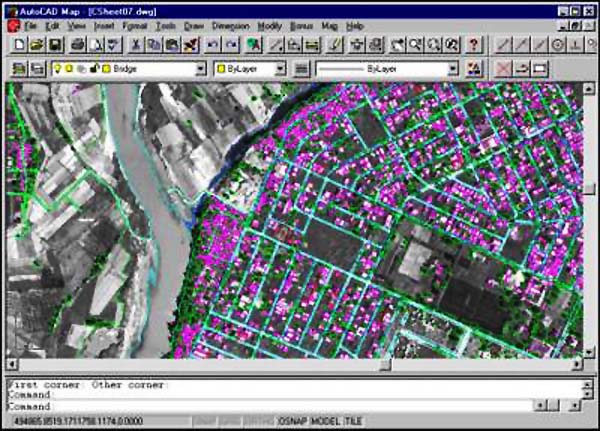
Task: Open the Map menu
Action: [329, 24]
